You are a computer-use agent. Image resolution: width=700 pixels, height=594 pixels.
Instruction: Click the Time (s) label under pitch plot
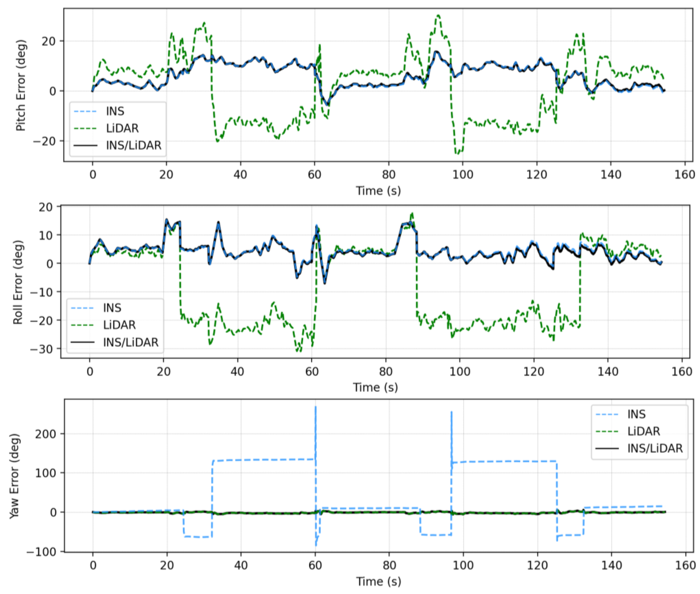[378, 191]
